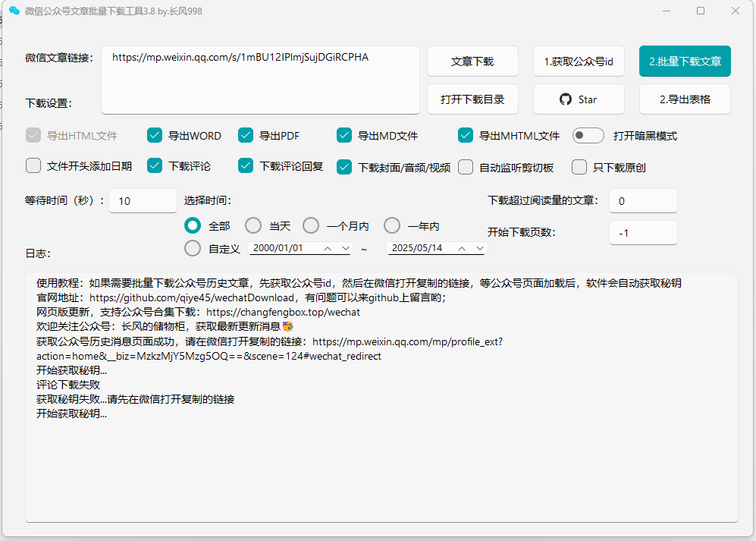Click log line 获取秘钥失败...请先在微信打开复制的链接
Viewport: 756px width, 541px height.
click(x=135, y=399)
